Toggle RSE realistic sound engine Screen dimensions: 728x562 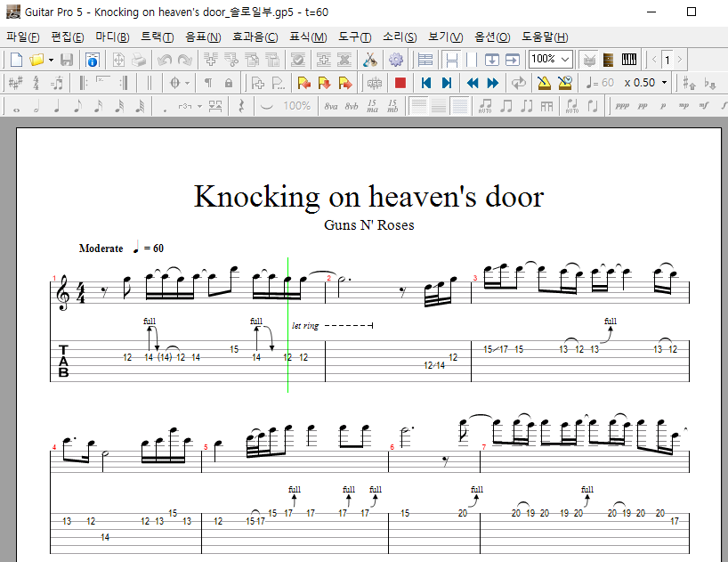(374, 83)
